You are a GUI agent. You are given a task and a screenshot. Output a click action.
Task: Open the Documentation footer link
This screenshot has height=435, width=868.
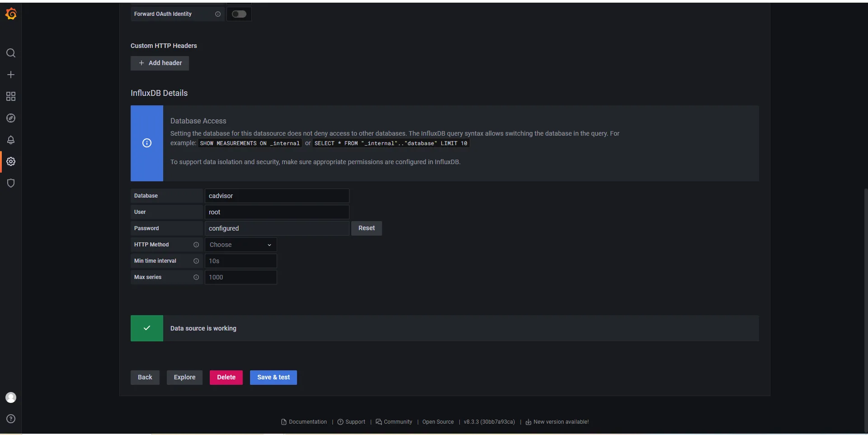click(304, 422)
